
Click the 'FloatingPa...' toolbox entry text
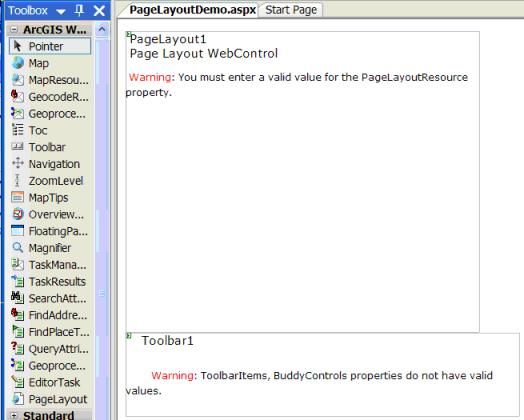pyautogui.click(x=58, y=231)
